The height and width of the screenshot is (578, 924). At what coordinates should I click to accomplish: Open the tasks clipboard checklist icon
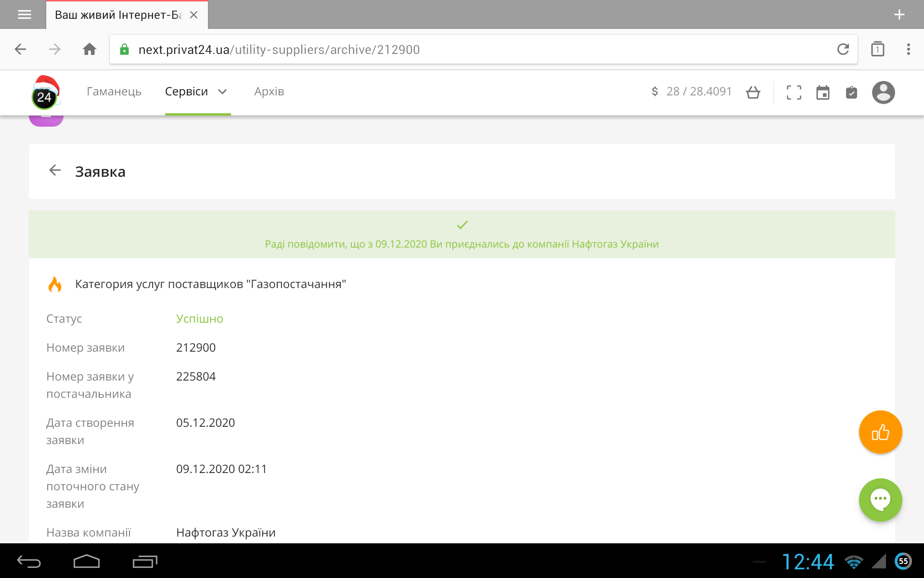(851, 92)
